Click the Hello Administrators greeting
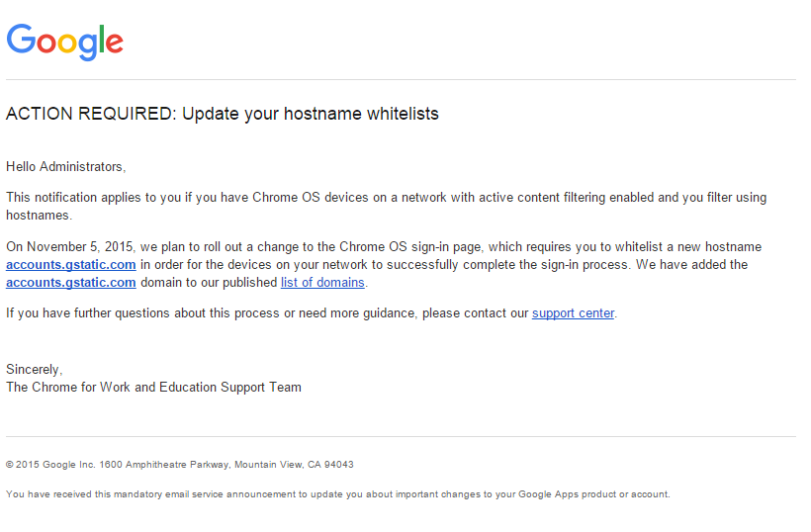The height and width of the screenshot is (532, 811). (x=65, y=166)
